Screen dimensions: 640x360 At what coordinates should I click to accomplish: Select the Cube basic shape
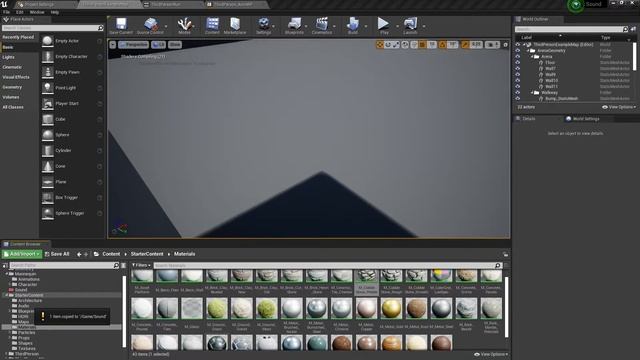pos(72,119)
